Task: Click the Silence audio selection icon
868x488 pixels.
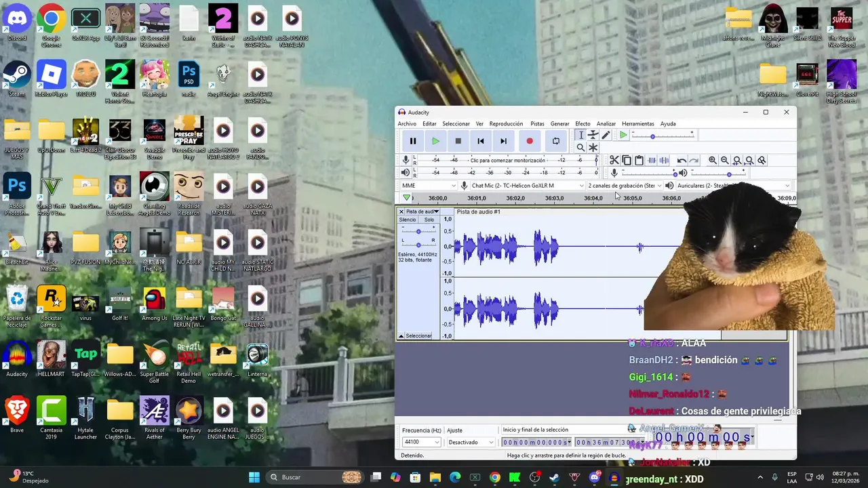Action: pos(664,161)
